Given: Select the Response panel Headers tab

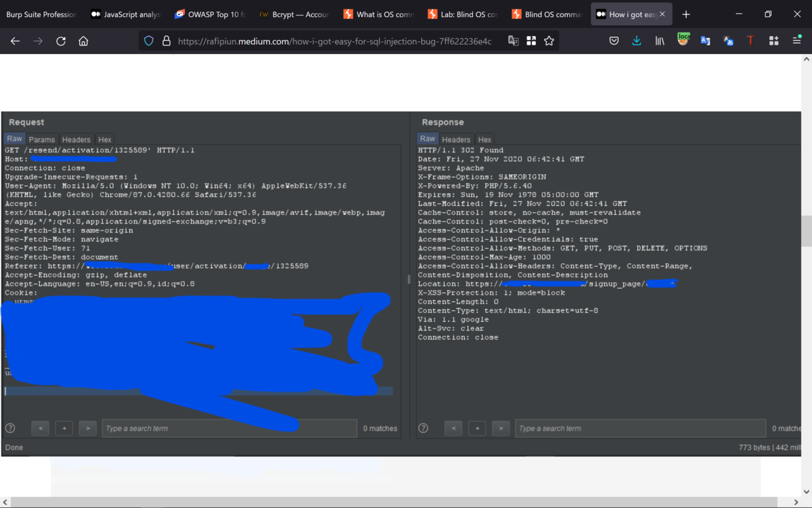Looking at the screenshot, I should click(x=456, y=140).
